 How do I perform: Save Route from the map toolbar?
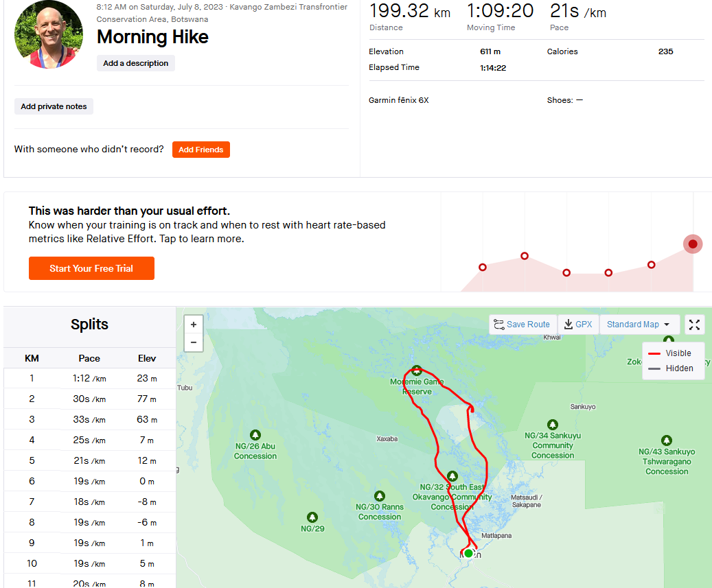pyautogui.click(x=522, y=325)
